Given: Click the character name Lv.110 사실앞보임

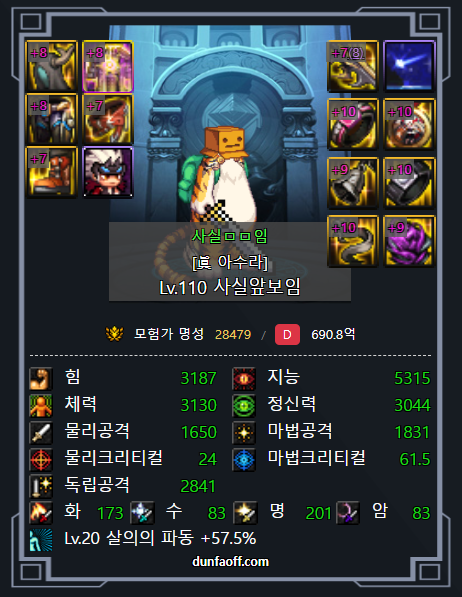Looking at the screenshot, I should [x=230, y=287].
